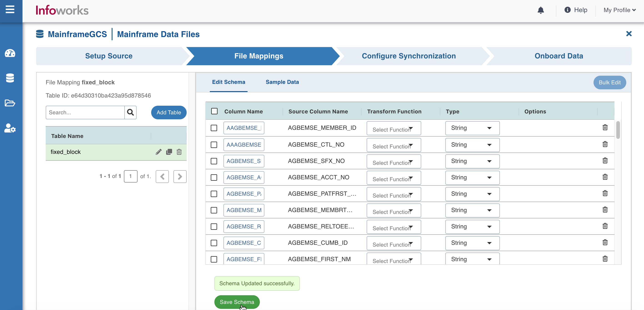Tick the checkbox for AGBEMSE_CTL_NO row
The width and height of the screenshot is (644, 310).
click(x=214, y=145)
